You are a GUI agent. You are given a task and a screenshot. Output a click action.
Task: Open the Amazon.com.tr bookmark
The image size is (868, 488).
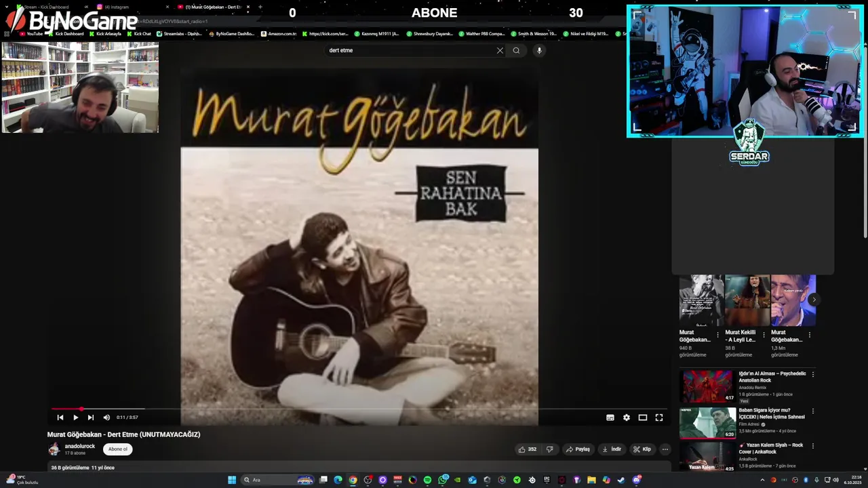click(x=279, y=33)
